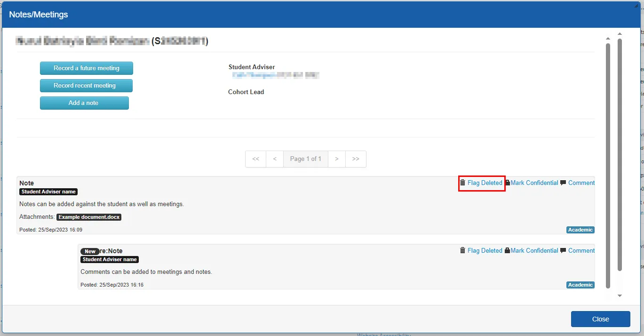Open the Example document.docx attachment

(x=89, y=217)
